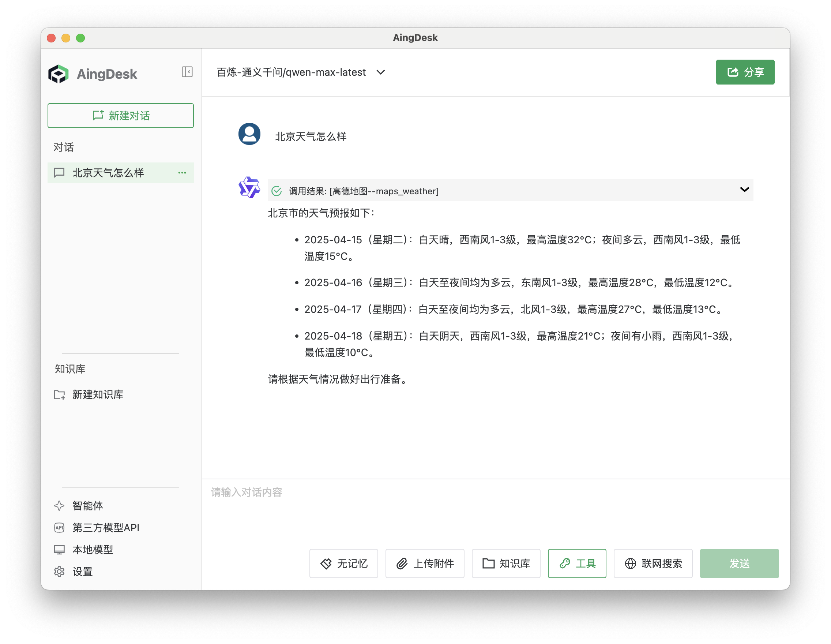The width and height of the screenshot is (831, 644).
Task: Toggle the 无记忆 memory mode
Action: [x=343, y=563]
